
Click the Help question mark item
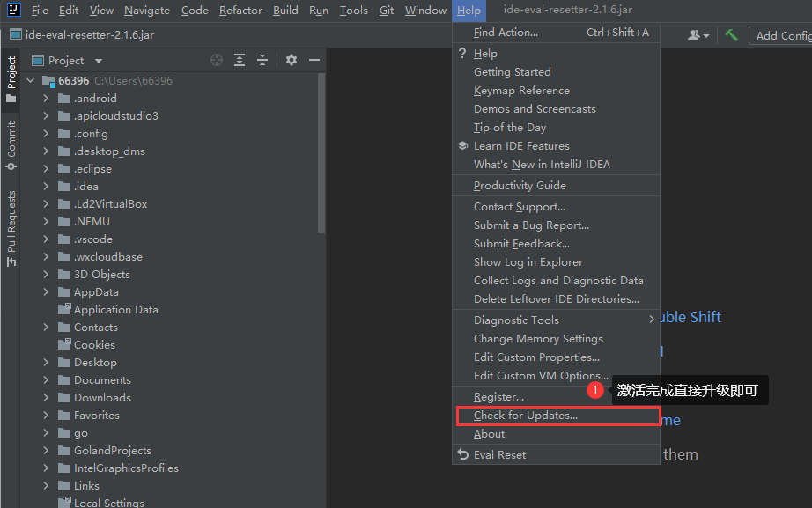557,54
